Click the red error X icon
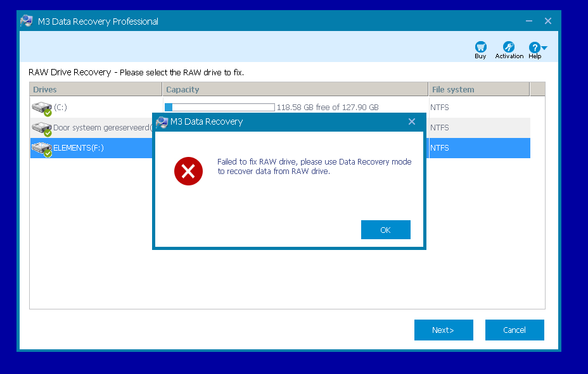This screenshot has height=374, width=588. pos(188,171)
